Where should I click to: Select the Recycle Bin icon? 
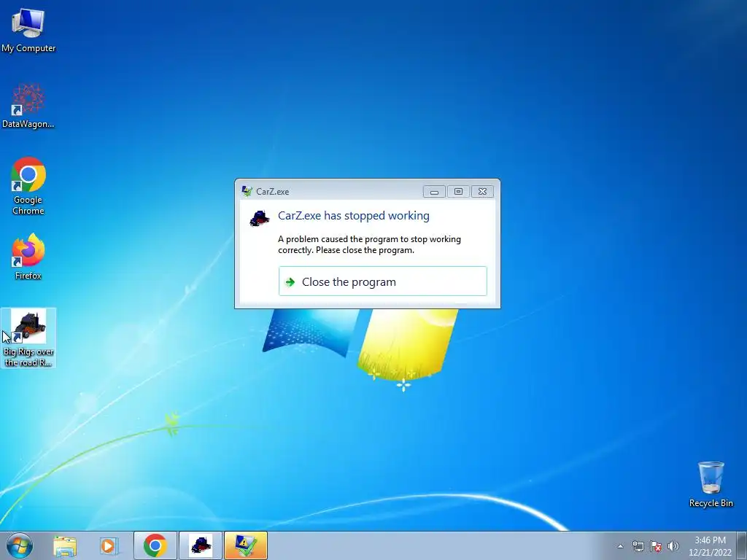pos(711,484)
